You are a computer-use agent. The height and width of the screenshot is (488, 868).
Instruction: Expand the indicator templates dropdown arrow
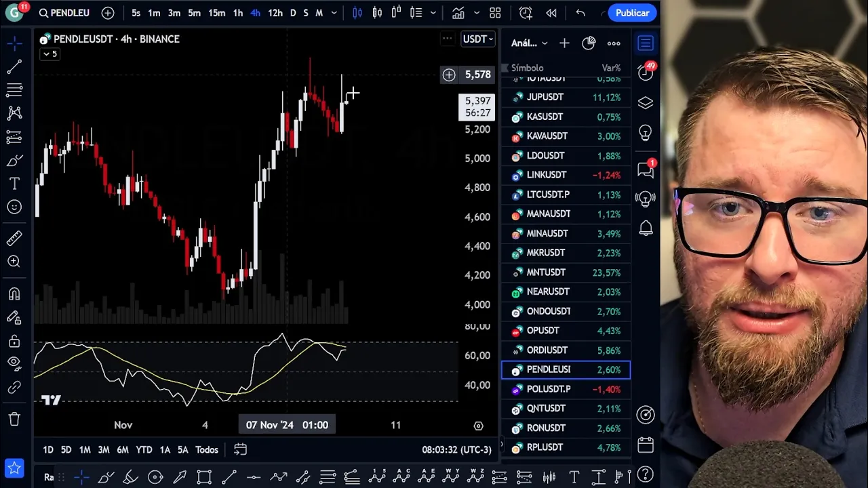pos(476,13)
